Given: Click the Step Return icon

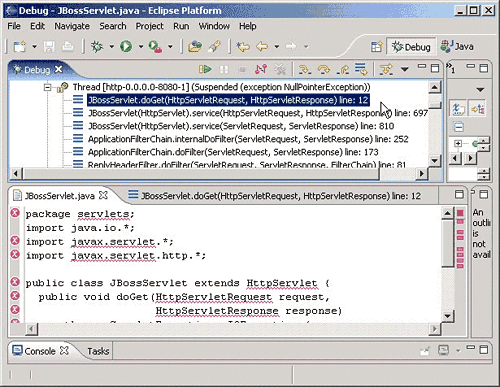Looking at the screenshot, I should coord(343,69).
